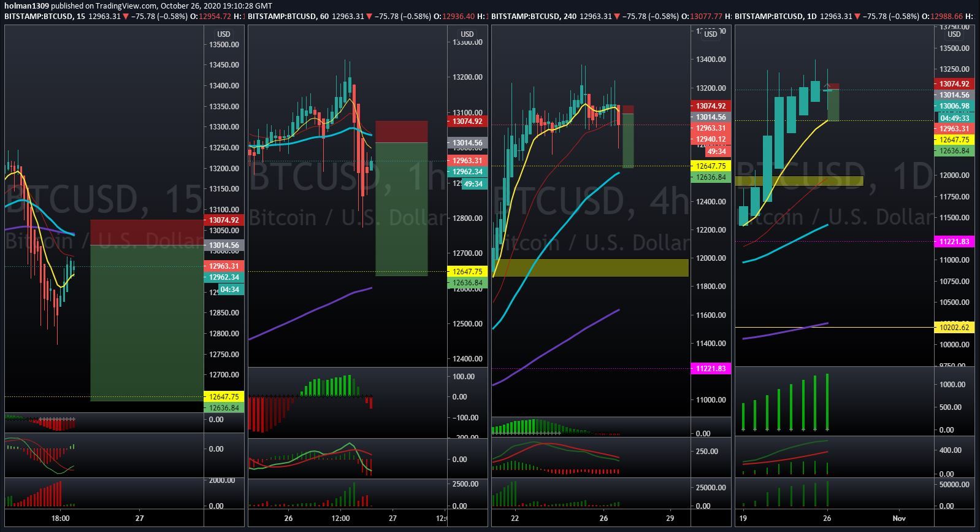Image resolution: width=980 pixels, height=532 pixels.
Task: Click the 19 date label on the 1D axis
Action: tap(745, 518)
